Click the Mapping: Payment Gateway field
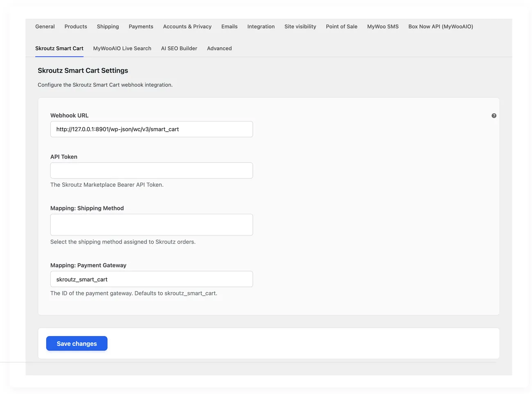The width and height of the screenshot is (532, 394). point(151,279)
